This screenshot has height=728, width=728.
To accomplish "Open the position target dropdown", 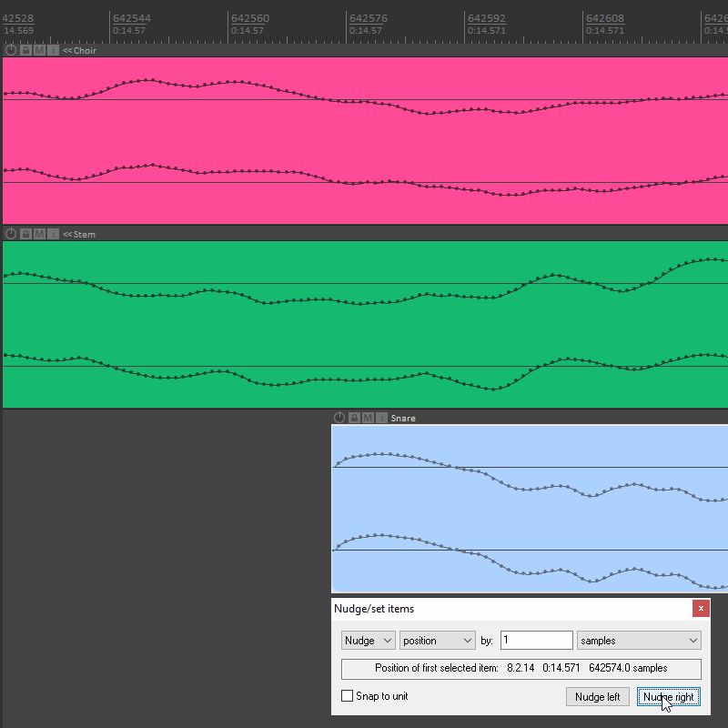I will point(438,641).
